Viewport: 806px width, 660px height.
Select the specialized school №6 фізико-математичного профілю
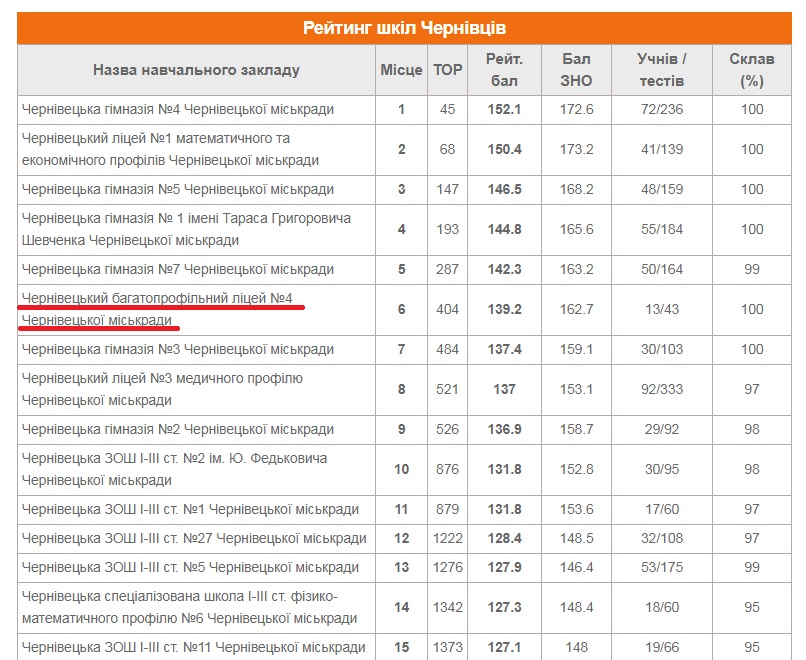pos(190,608)
